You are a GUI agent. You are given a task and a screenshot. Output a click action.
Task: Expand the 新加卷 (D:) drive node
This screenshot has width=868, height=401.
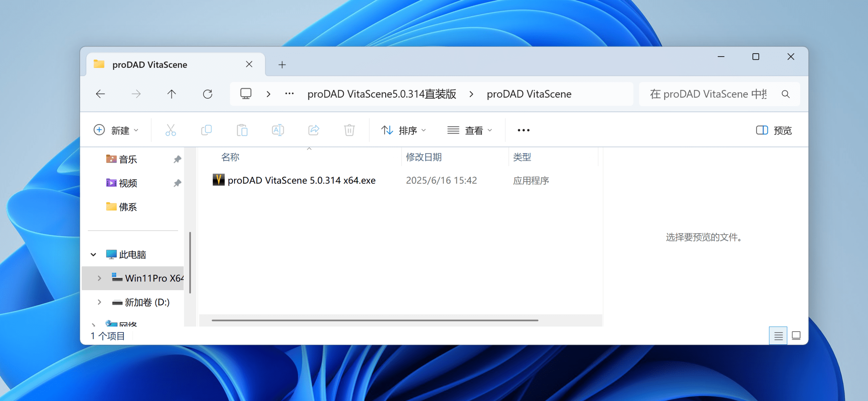(x=99, y=302)
